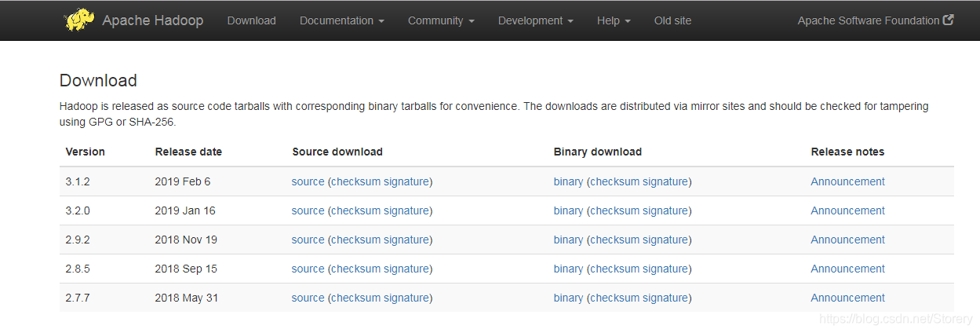
Task: Open binary signature for version 2.8.5
Action: coord(665,269)
